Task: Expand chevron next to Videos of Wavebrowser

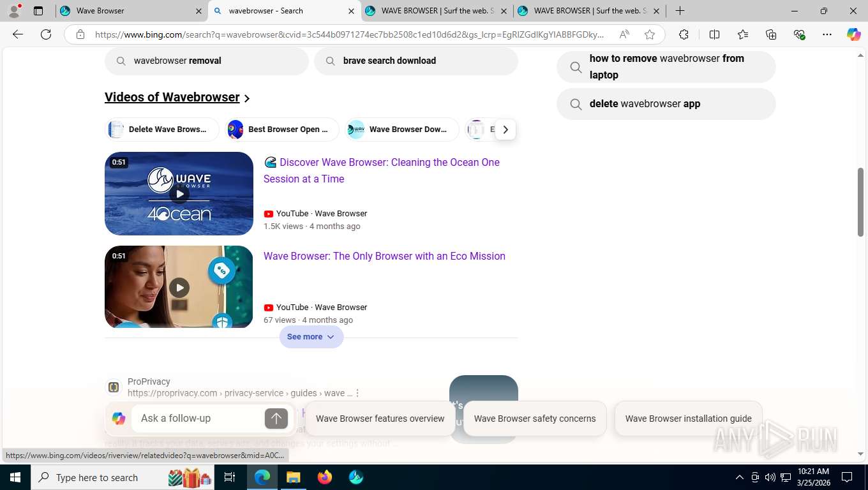Action: (247, 98)
